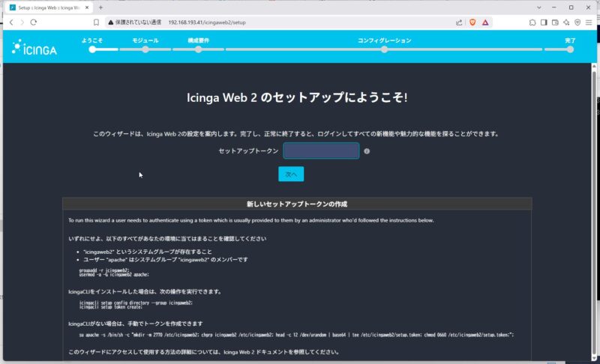
Task: Click the 次へ button
Action: point(291,175)
